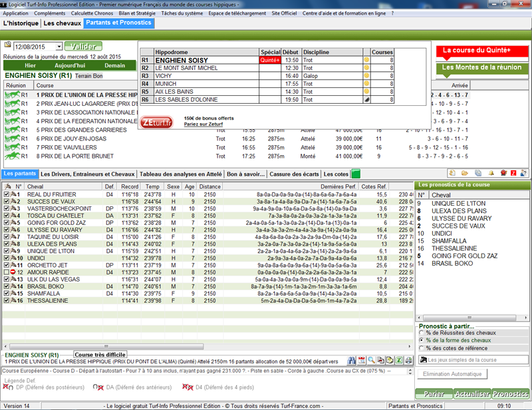The image size is (532, 410).
Task: Click the stacked pages icon
Action: coord(477,173)
